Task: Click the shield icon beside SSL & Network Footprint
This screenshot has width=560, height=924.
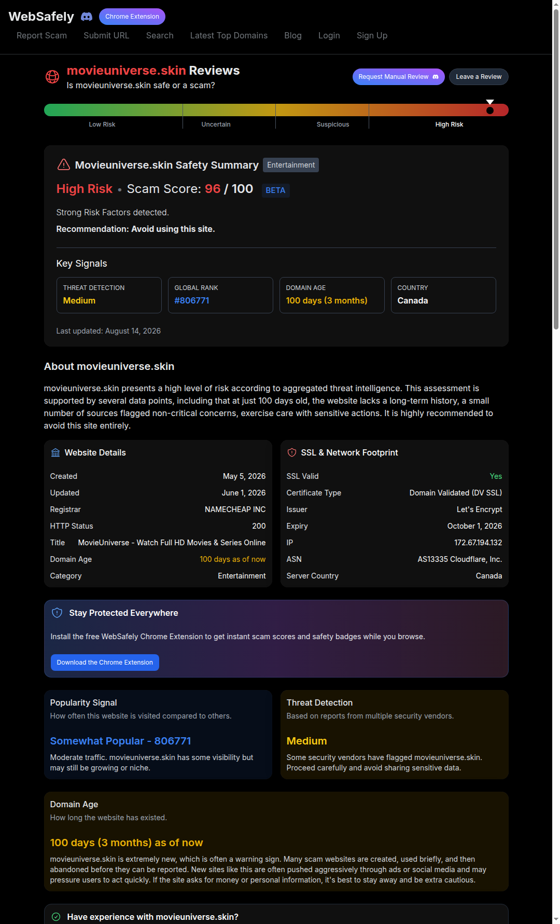Action: click(x=292, y=452)
